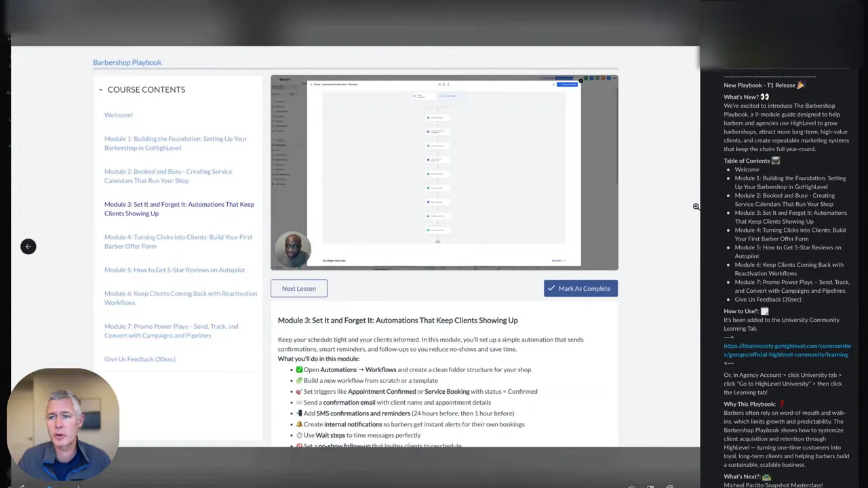The height and width of the screenshot is (488, 868).
Task: Open Give Us Feedback (30sec) item
Action: [140, 359]
